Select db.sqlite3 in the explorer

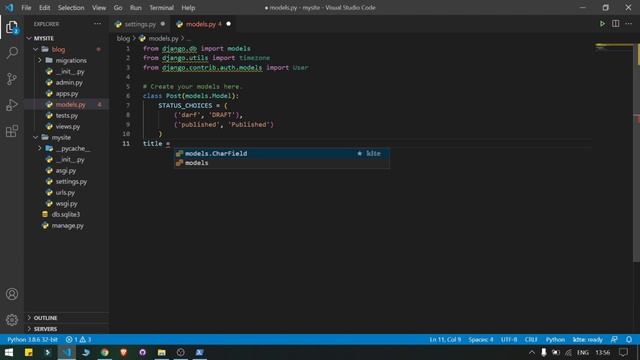tap(67, 215)
